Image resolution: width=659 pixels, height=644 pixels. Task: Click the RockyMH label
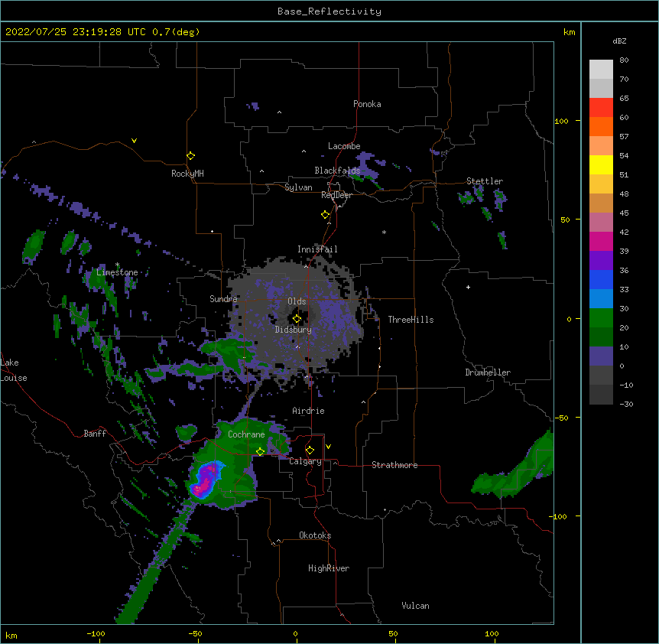pyautogui.click(x=187, y=174)
